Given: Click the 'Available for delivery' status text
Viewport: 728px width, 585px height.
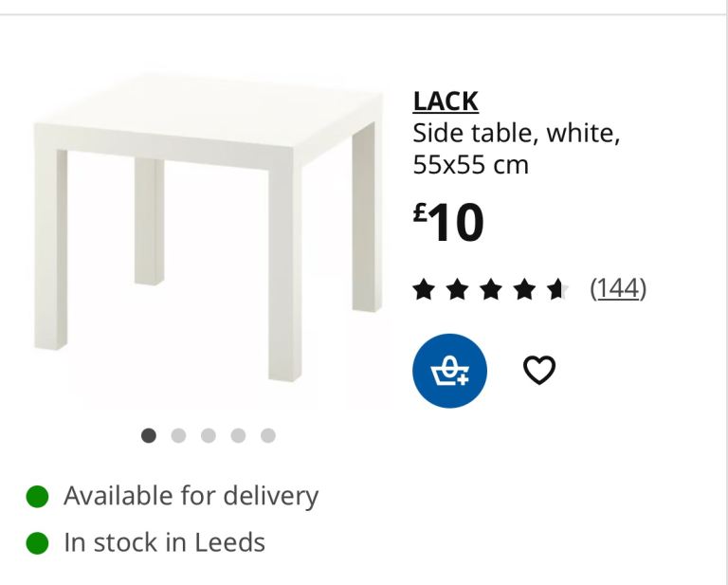Looking at the screenshot, I should coord(191,496).
